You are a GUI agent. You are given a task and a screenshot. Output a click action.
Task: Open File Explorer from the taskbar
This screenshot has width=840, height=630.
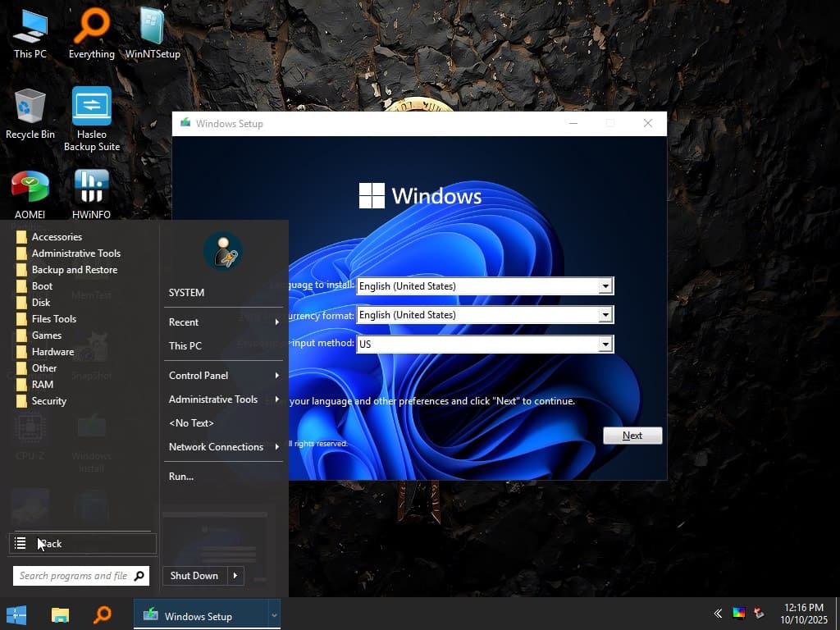60,615
